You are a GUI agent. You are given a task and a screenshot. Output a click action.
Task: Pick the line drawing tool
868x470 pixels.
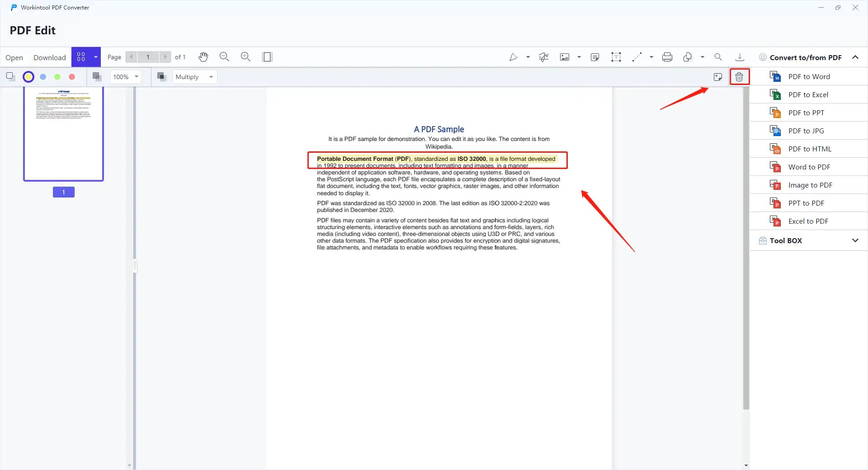637,57
